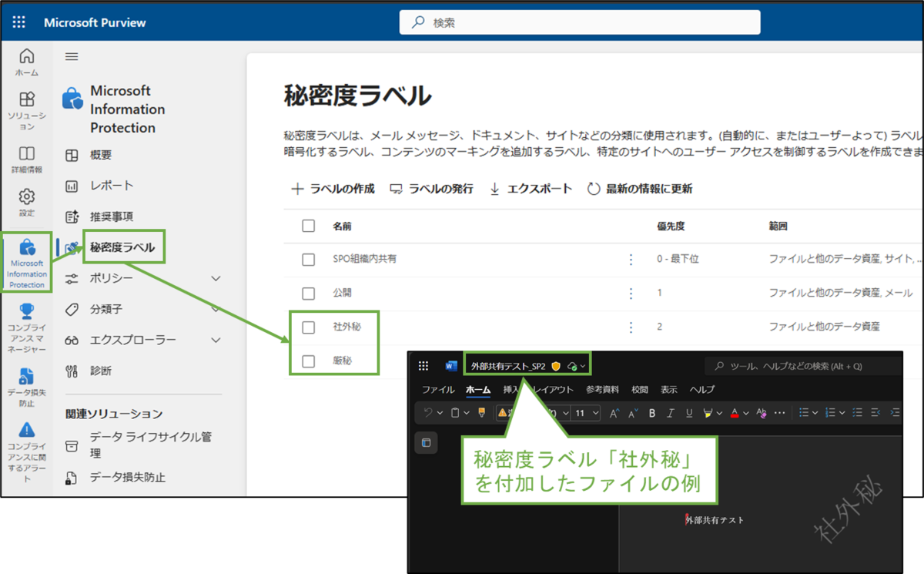
Task: Click Word format painter icon
Action: (481, 413)
